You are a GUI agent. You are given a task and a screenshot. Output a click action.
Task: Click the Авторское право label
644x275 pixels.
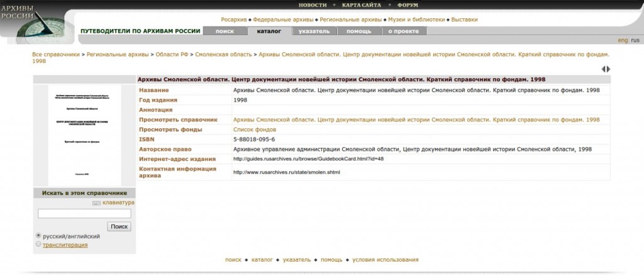165,149
